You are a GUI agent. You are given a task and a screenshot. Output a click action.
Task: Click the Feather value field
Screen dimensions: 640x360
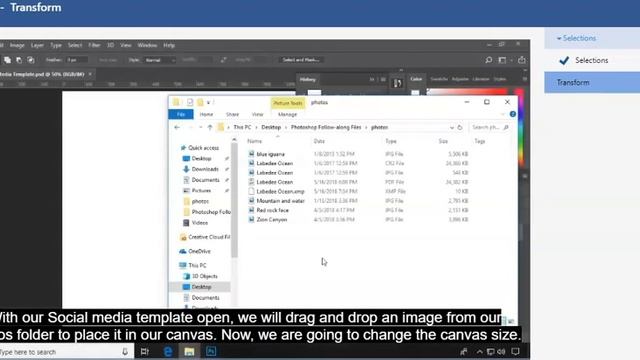pos(77,60)
